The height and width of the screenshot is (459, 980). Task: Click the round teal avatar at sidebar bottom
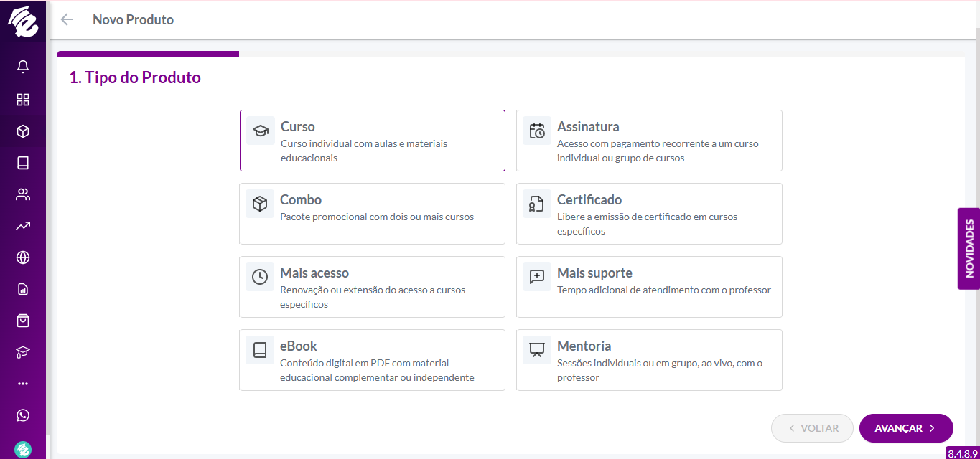click(23, 449)
